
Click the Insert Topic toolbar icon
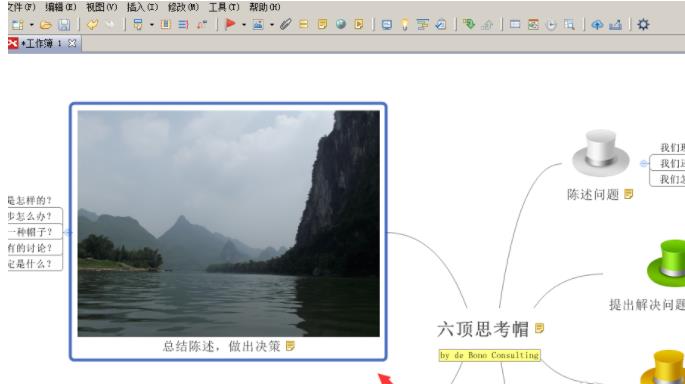tap(138, 24)
